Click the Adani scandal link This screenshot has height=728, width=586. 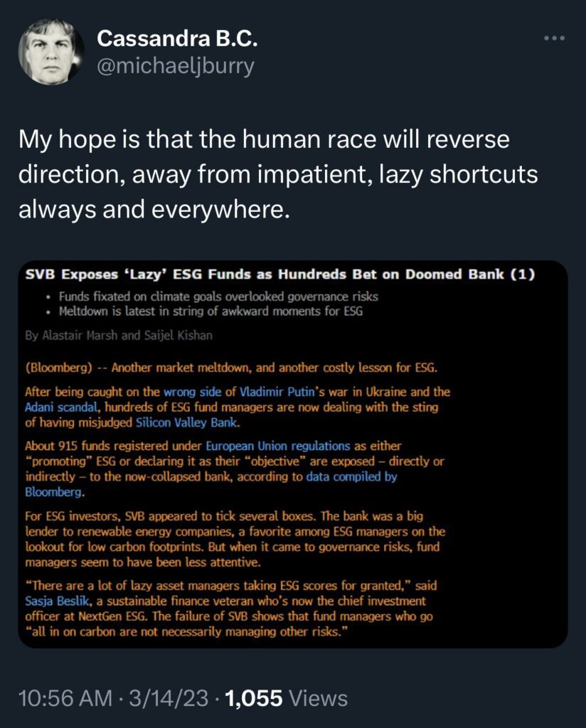pos(57,407)
